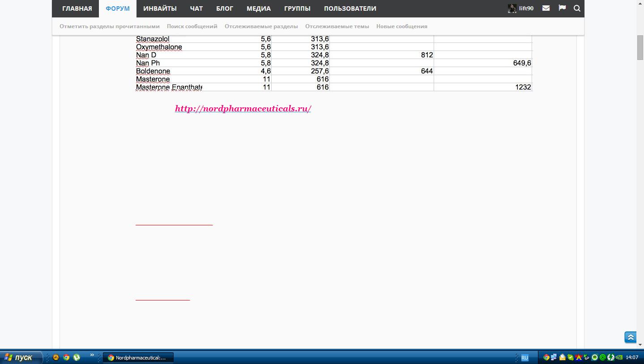Open the search magnifier icon
The width and height of the screenshot is (644, 364).
[x=577, y=8]
